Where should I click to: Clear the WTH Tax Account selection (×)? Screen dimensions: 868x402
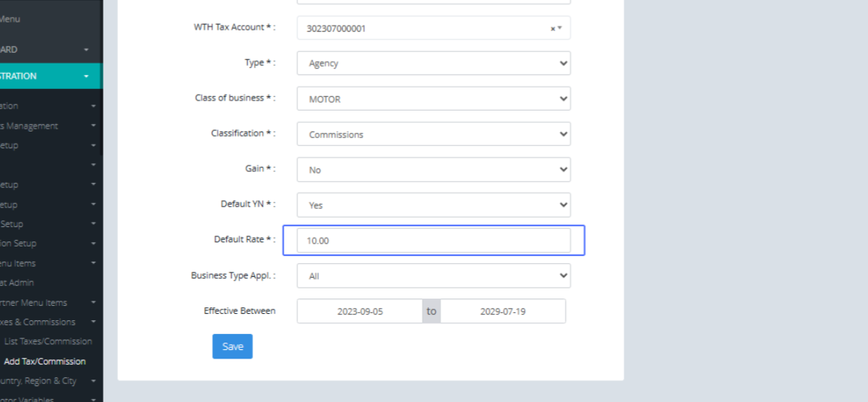(x=553, y=29)
